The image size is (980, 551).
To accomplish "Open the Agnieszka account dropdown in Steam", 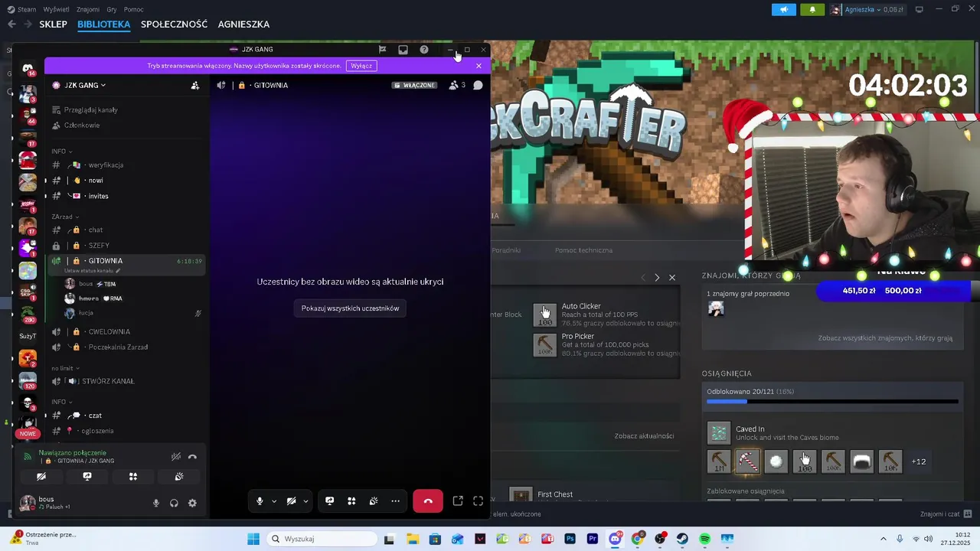I will (867, 9).
